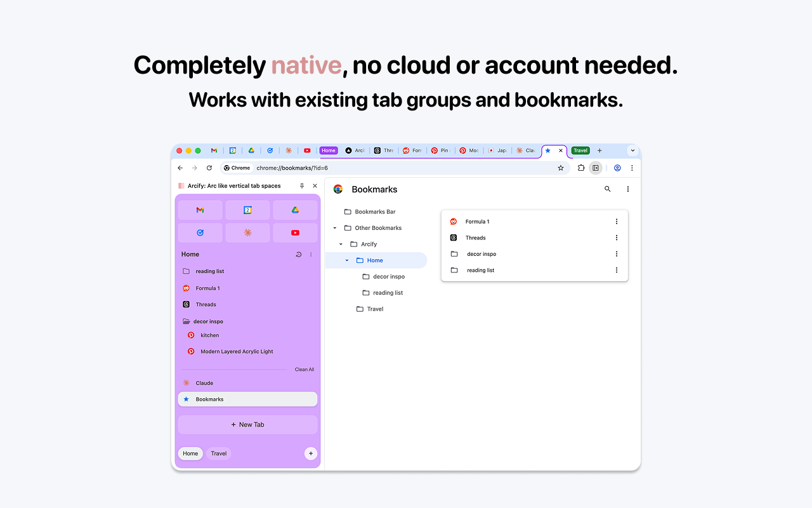This screenshot has width=812, height=508.
Task: Open more actions for Threads bookmark
Action: pos(617,237)
